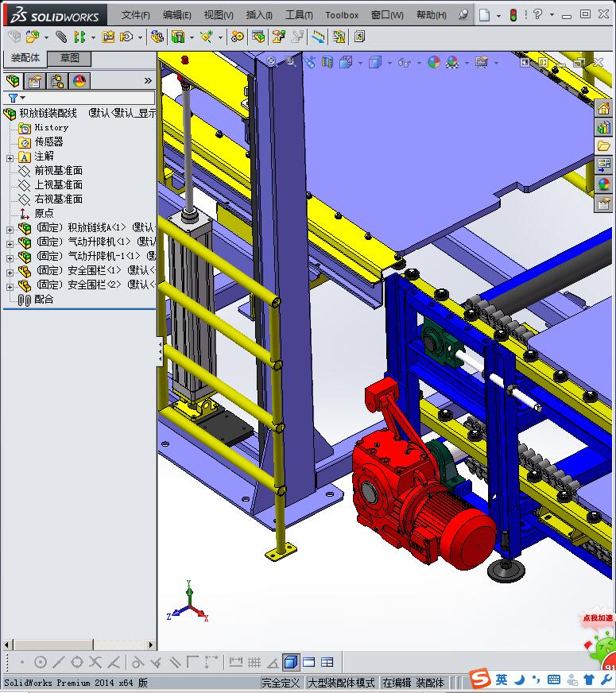Click the View Settings monitor icon
Viewport: 616px width, 693px height.
click(482, 62)
